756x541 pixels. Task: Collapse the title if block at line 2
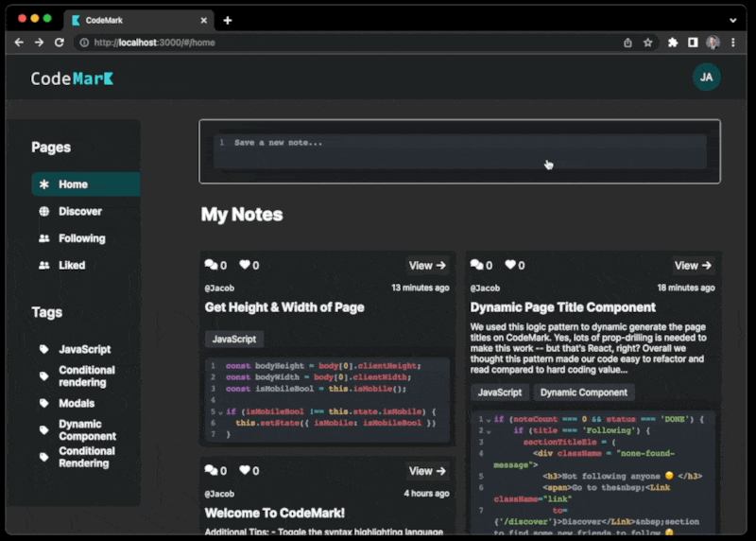(x=489, y=431)
